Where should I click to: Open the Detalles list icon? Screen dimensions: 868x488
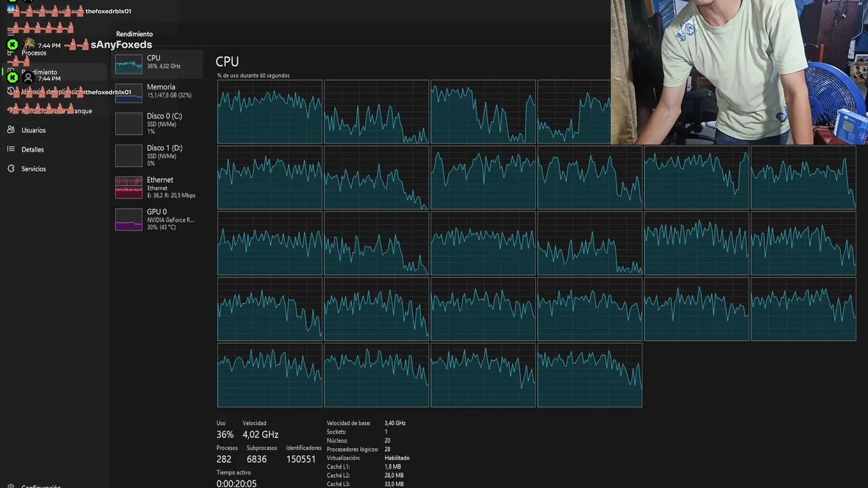pos(11,149)
